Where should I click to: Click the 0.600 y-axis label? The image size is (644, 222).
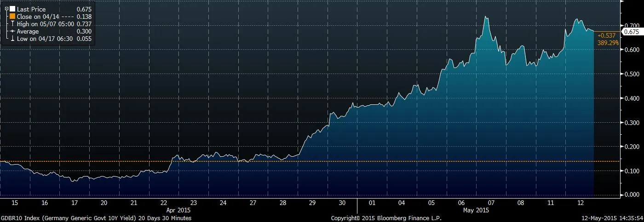pyautogui.click(x=631, y=49)
